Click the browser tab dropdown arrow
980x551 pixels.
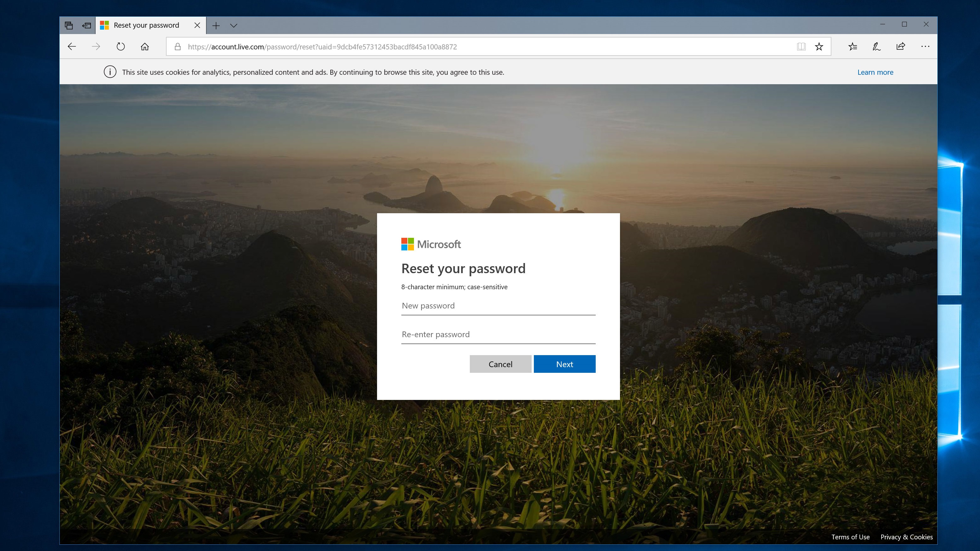point(233,26)
